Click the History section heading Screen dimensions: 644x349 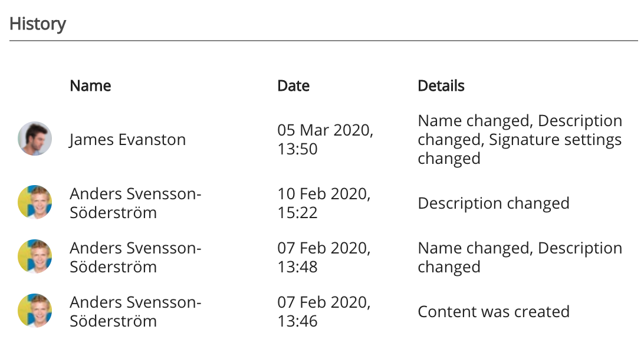[38, 24]
